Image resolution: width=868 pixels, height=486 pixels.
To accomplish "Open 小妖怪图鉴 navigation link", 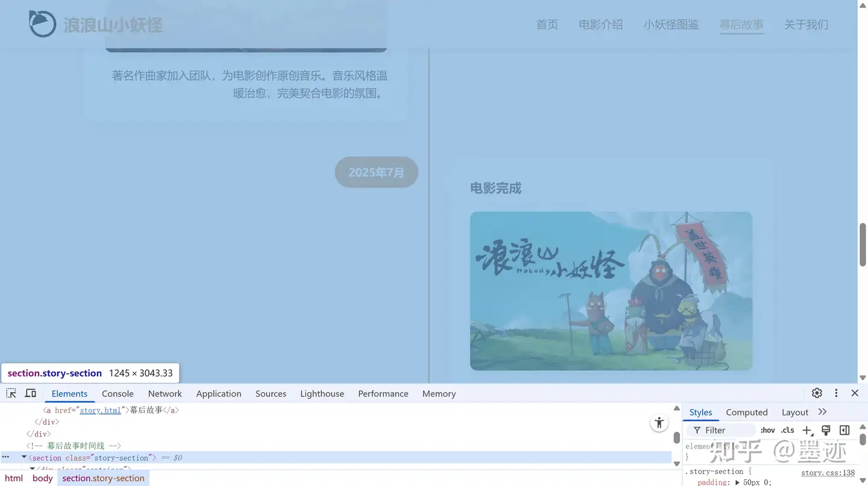I will [671, 25].
